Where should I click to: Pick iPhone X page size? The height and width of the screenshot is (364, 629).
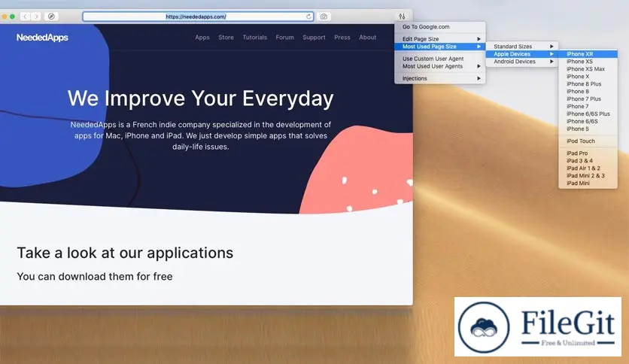pyautogui.click(x=588, y=76)
